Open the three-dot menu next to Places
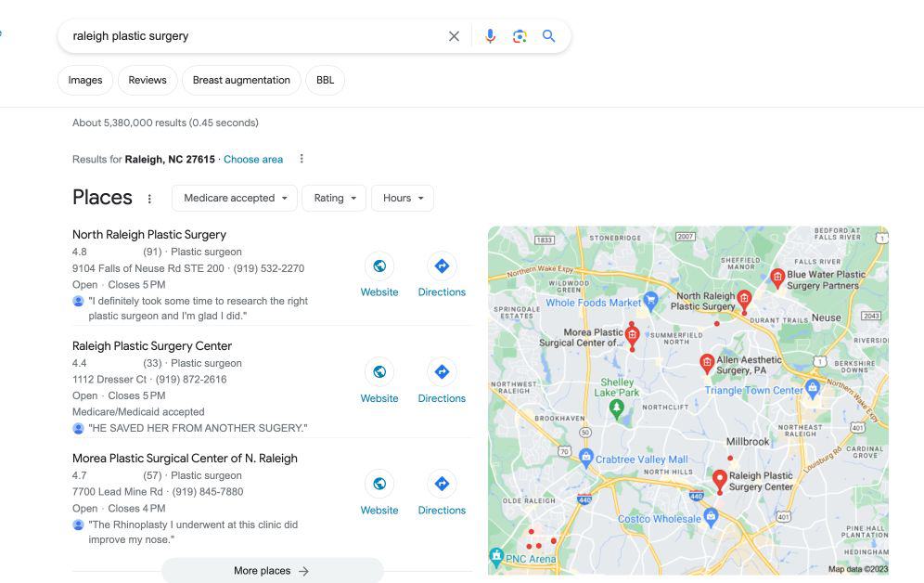The image size is (924, 583). point(149,199)
